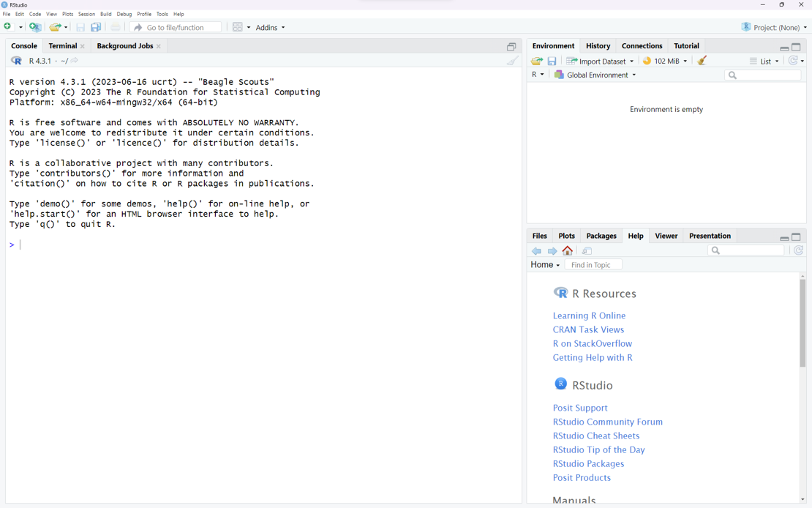The width and height of the screenshot is (812, 508).
Task: Clear objects from workspace broom icon
Action: pyautogui.click(x=702, y=61)
